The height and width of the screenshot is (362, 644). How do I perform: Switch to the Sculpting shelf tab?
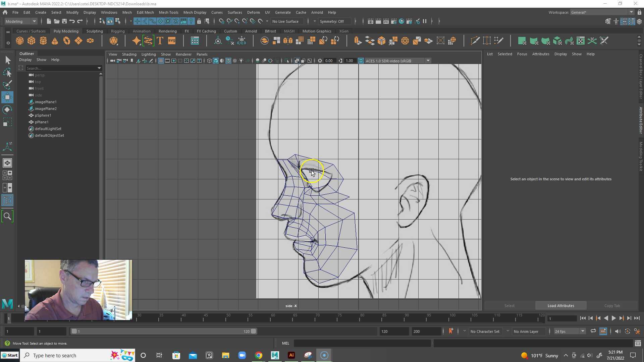pyautogui.click(x=95, y=31)
